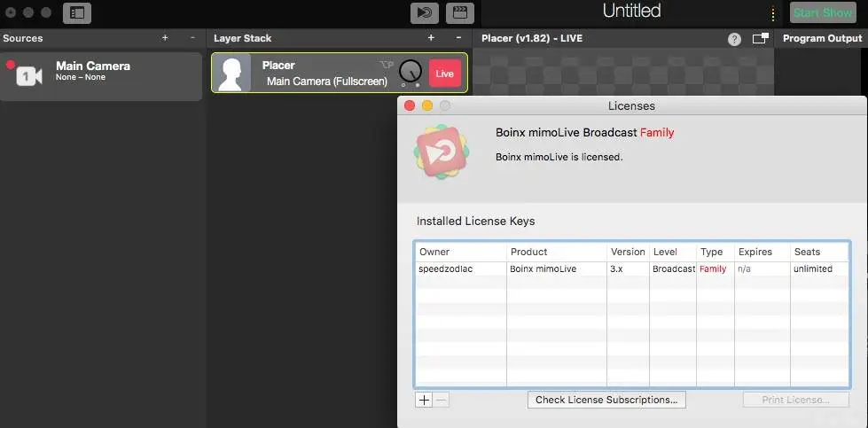This screenshot has height=428, width=868.
Task: Click the Print License button
Action: point(796,400)
